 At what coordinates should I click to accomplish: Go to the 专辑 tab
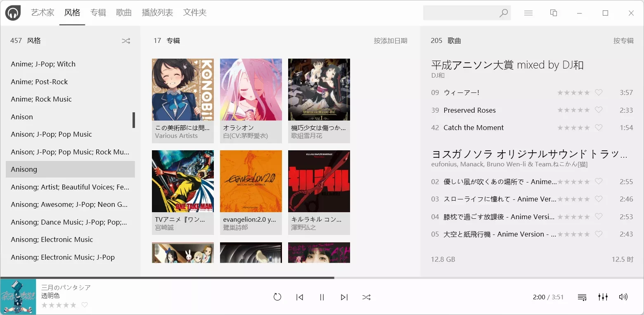(98, 13)
